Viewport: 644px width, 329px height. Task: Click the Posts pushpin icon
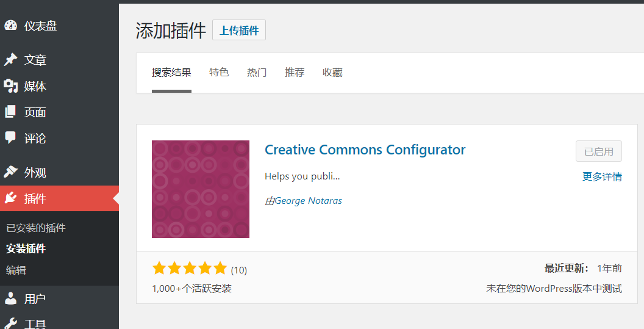point(10,60)
